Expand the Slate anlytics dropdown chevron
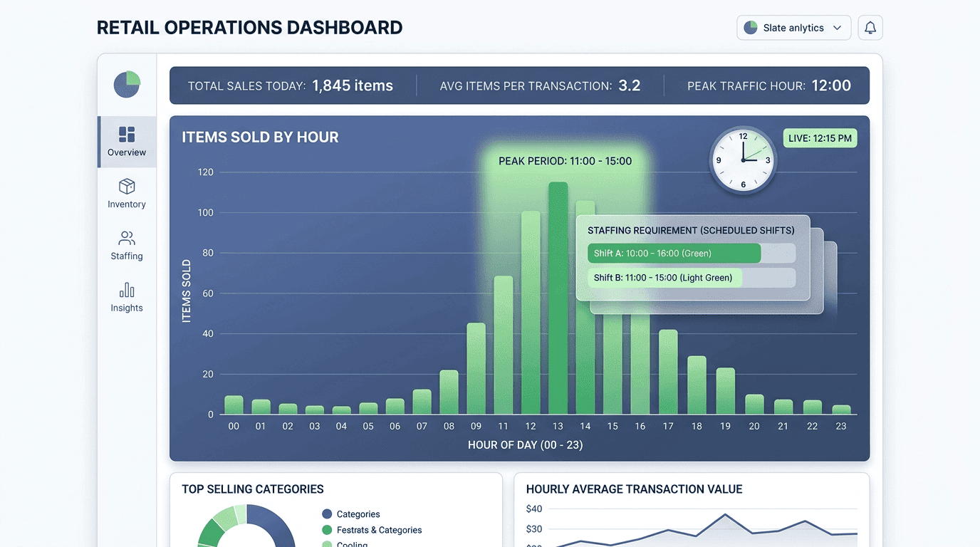980x547 pixels. pos(837,28)
